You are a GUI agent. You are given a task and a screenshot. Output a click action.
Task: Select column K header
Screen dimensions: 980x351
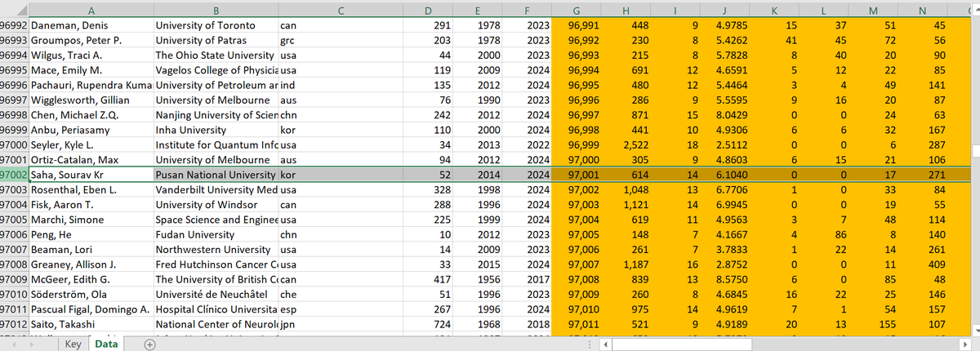coord(776,11)
